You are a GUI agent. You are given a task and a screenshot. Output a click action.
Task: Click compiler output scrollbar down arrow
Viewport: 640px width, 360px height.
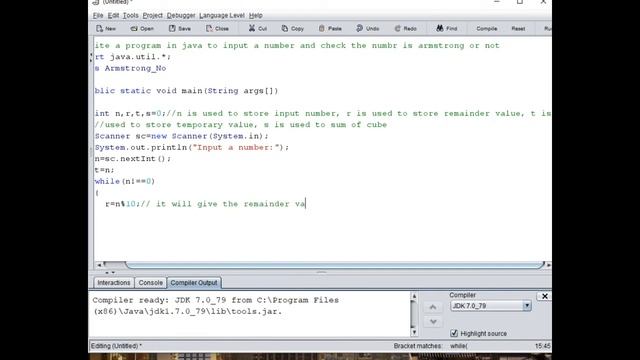point(414,332)
